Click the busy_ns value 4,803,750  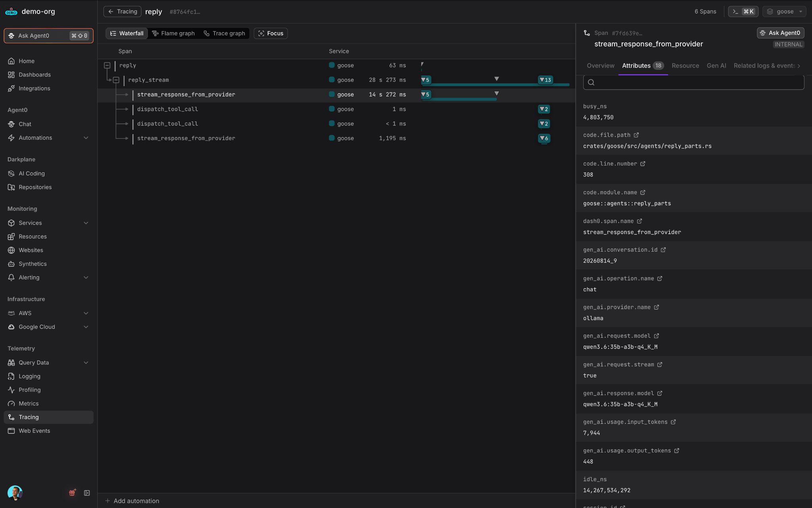tap(598, 117)
